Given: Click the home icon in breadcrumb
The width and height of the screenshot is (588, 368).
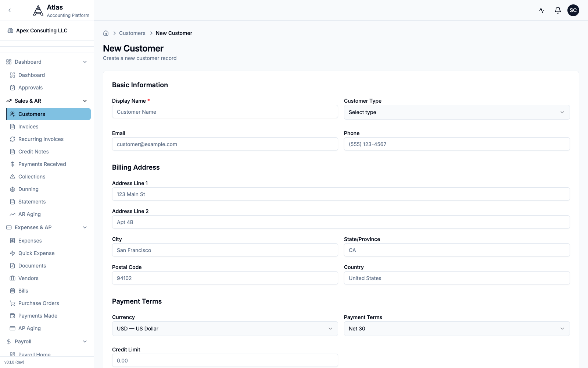Looking at the screenshot, I should click(x=106, y=33).
